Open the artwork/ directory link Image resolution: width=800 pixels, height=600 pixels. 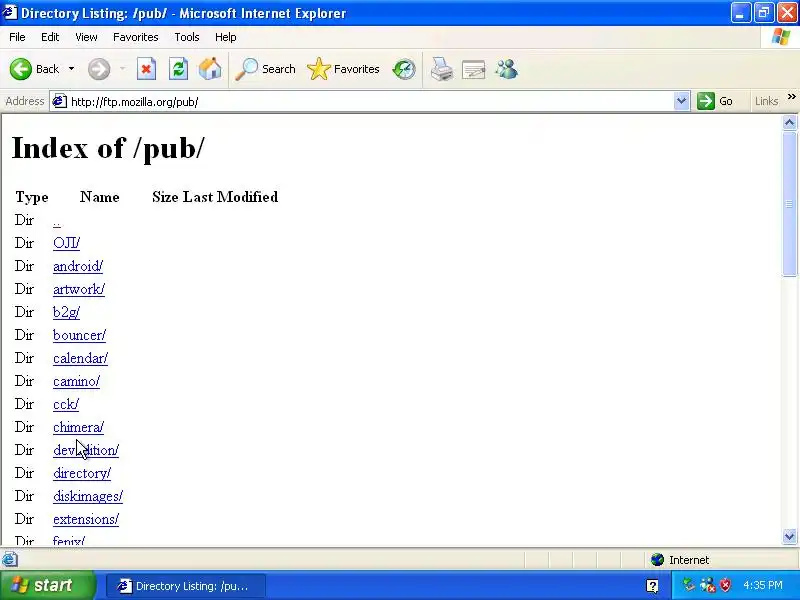pos(79,289)
